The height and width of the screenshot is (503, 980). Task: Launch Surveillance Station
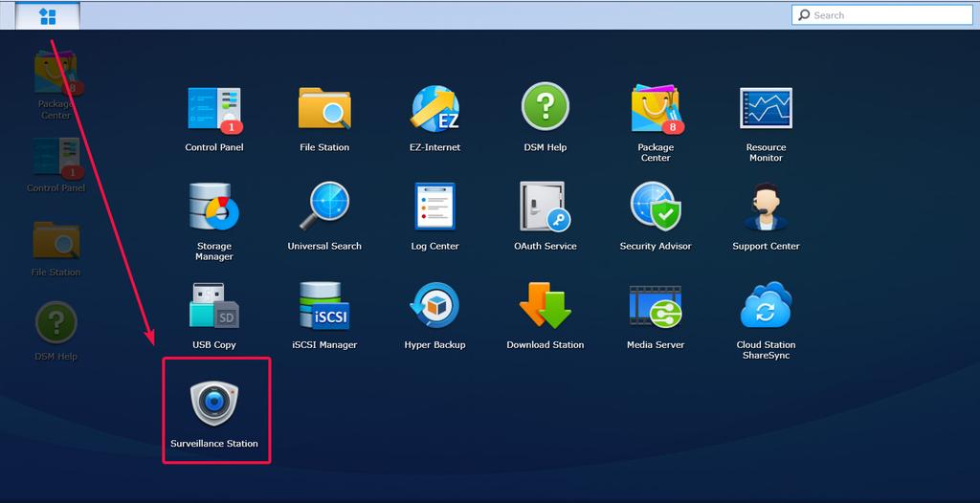click(214, 404)
